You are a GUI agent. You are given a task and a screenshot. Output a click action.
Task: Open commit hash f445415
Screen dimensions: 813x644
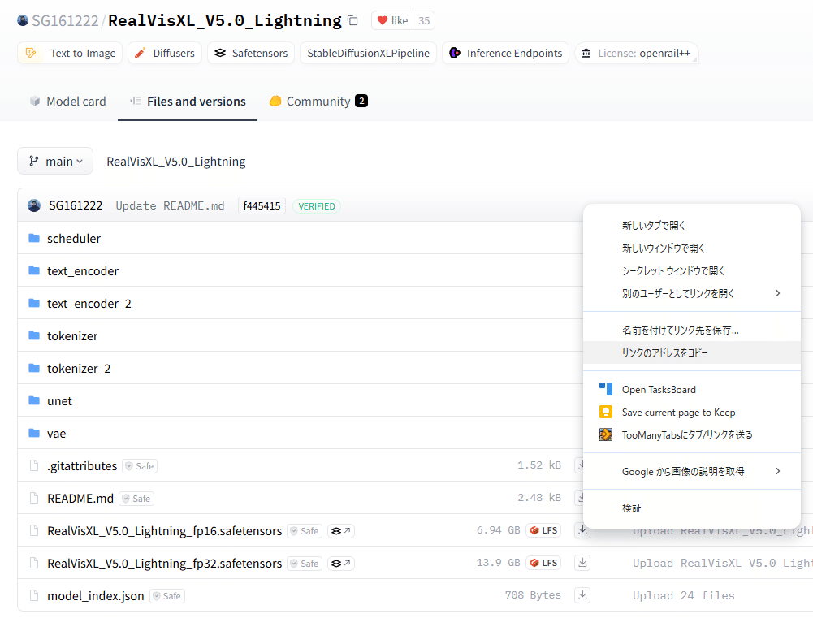[x=262, y=205]
